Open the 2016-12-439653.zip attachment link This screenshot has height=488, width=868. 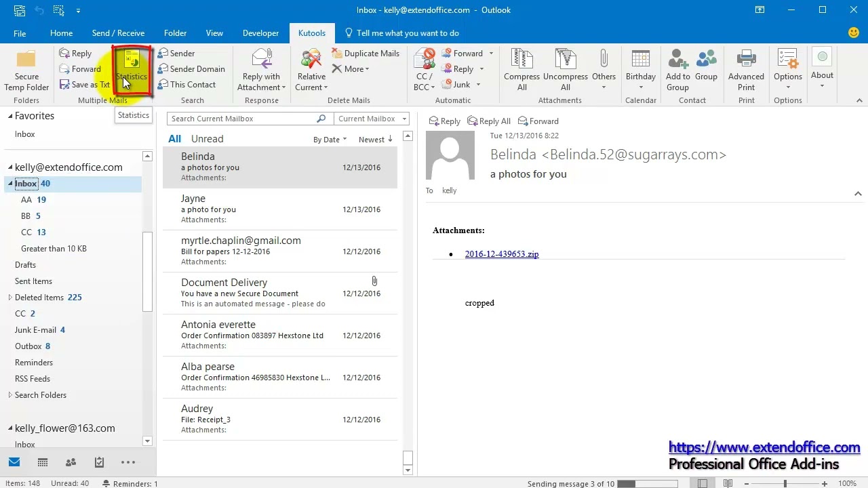[502, 254]
